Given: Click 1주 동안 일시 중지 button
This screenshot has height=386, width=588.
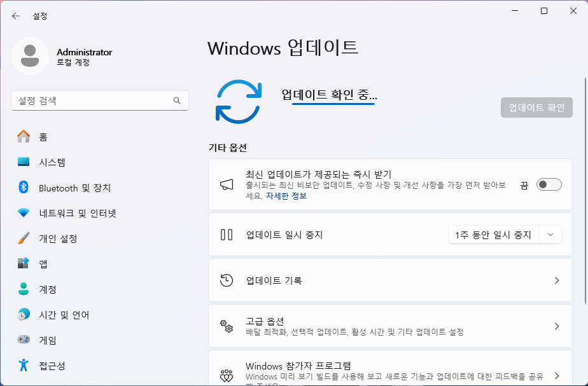Looking at the screenshot, I should click(494, 235).
